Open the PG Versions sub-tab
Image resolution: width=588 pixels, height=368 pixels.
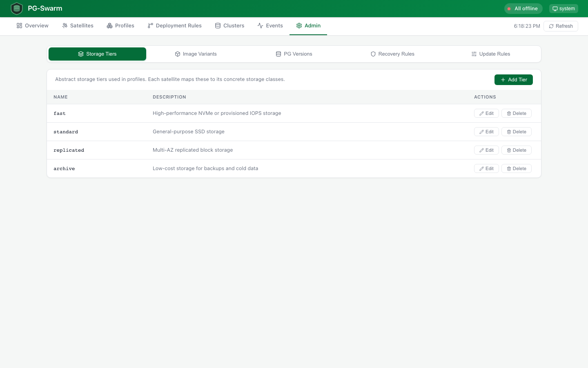point(294,54)
